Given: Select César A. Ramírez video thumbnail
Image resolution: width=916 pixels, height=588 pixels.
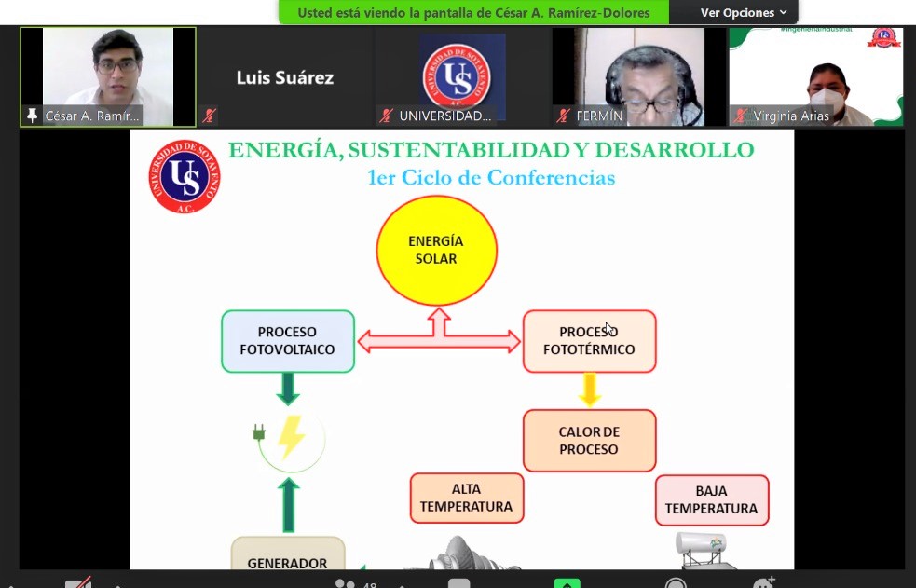Looking at the screenshot, I should point(108,76).
